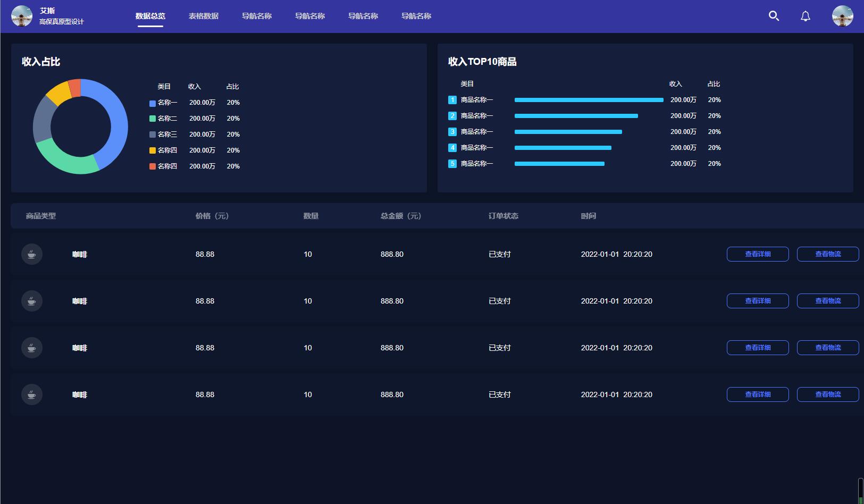Switch to the 表格数据 navigation tab
This screenshot has height=504, width=864.
[204, 16]
